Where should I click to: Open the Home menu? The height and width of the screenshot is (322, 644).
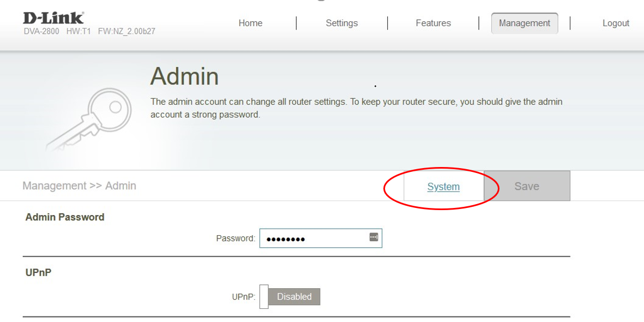(x=250, y=23)
